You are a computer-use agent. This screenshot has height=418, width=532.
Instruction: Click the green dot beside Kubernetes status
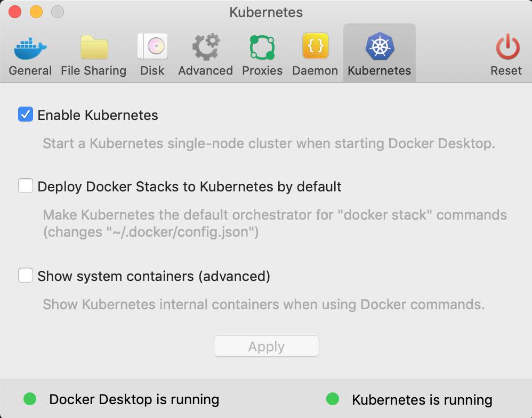pos(333,398)
